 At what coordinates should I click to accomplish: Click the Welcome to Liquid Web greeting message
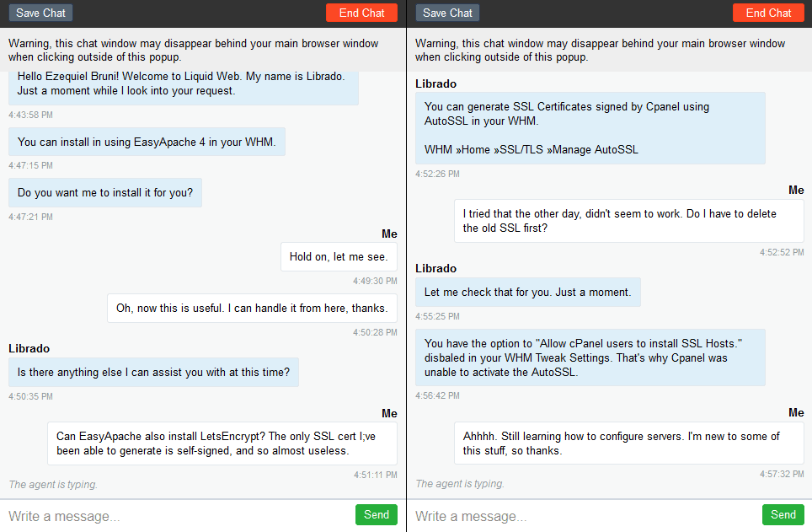coord(184,87)
